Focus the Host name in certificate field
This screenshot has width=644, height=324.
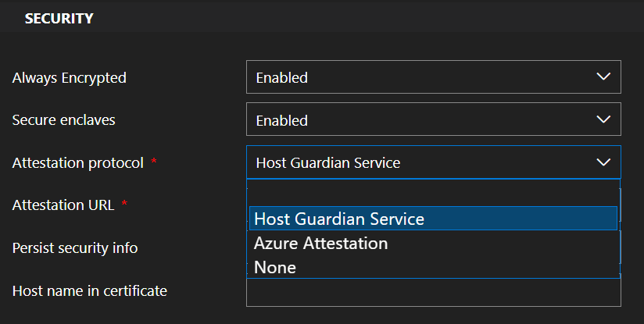[433, 293]
